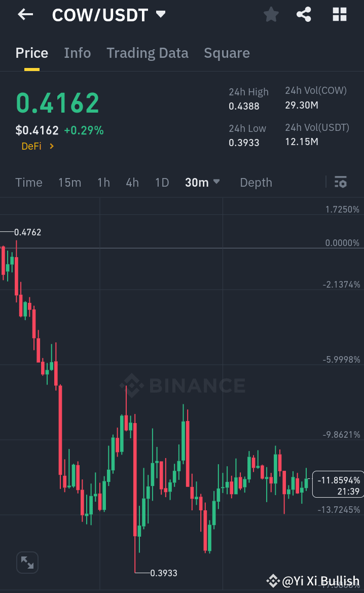Enable the 4h candle interval

click(x=132, y=183)
